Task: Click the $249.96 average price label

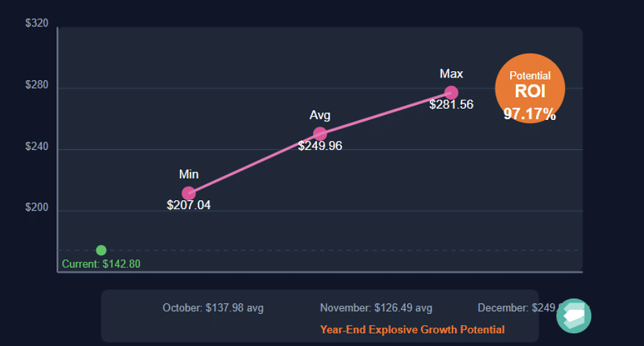Action: [320, 146]
